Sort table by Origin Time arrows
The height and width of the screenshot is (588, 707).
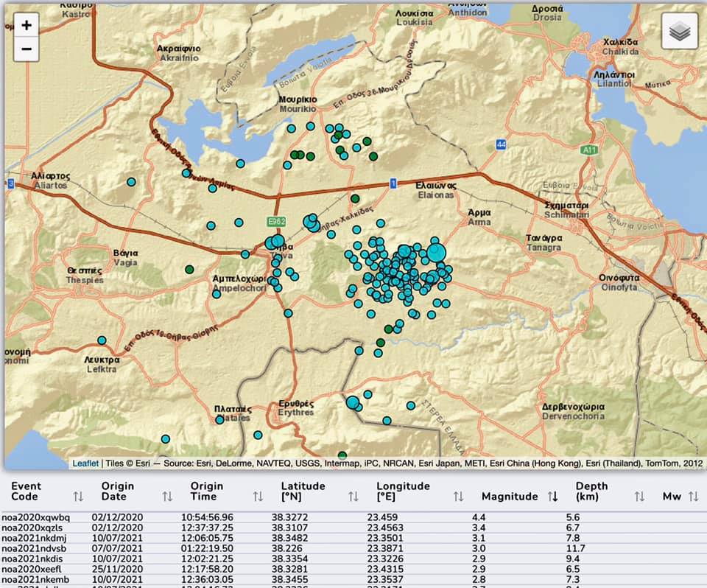click(x=258, y=496)
